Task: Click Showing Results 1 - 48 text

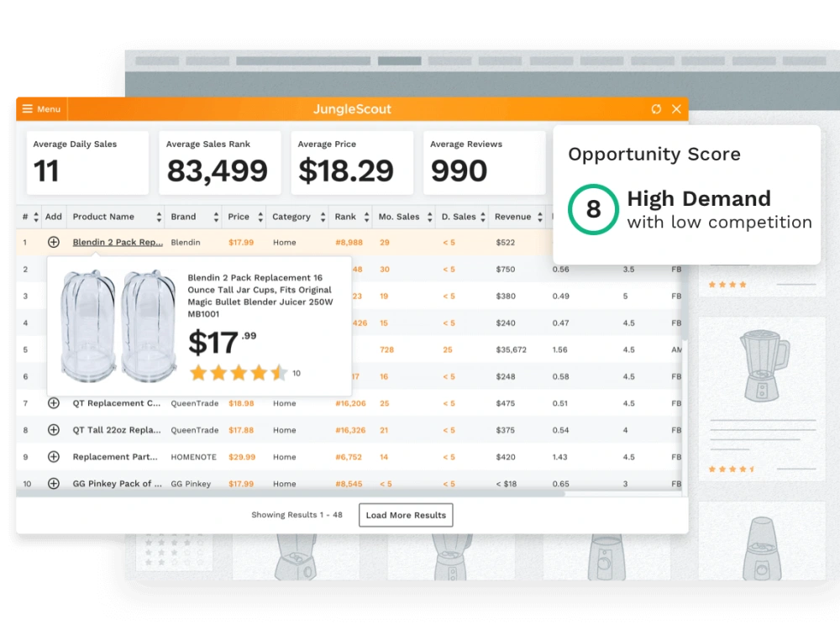Action: coord(297,515)
